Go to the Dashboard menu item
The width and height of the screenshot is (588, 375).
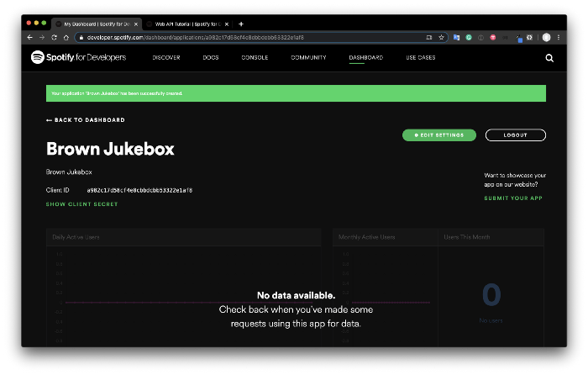point(365,57)
